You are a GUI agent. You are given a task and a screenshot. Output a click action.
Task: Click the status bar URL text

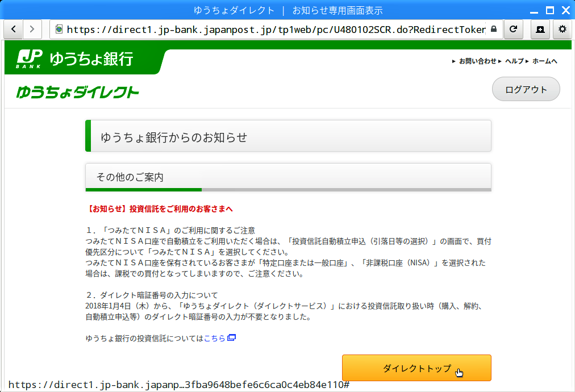[178, 385]
